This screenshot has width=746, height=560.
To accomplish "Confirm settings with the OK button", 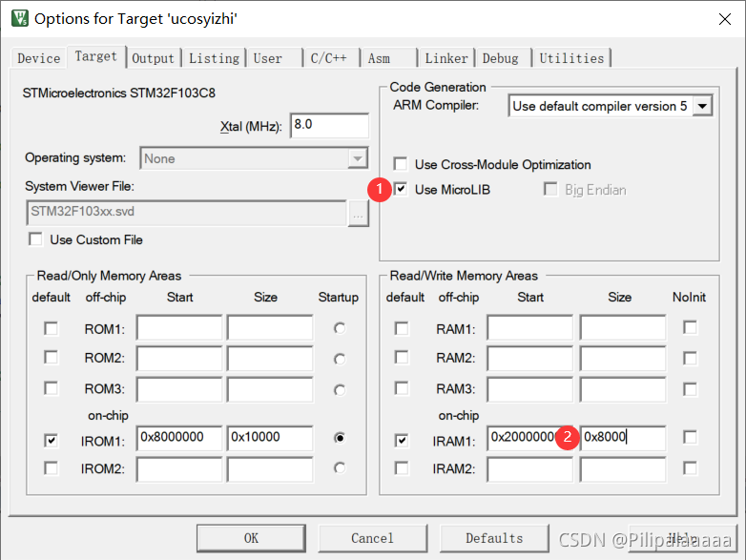I will click(251, 538).
